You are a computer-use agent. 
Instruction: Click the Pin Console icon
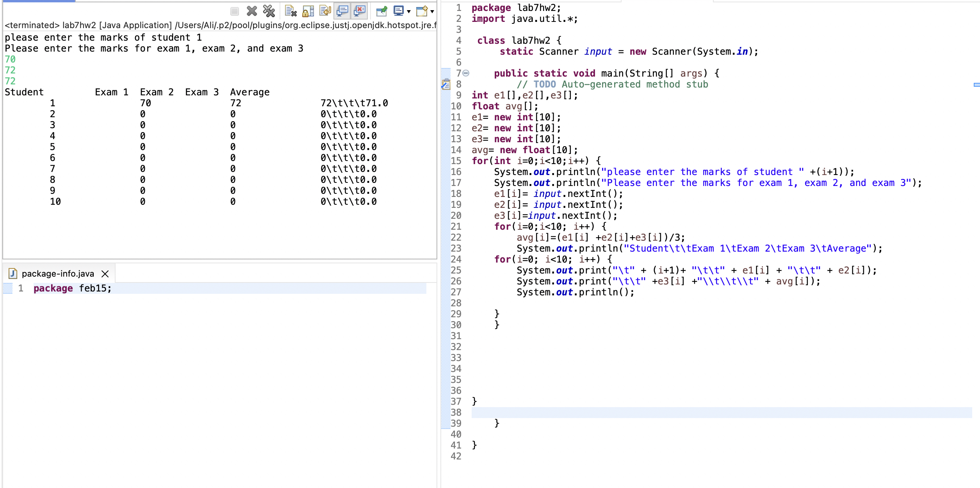pyautogui.click(x=381, y=11)
